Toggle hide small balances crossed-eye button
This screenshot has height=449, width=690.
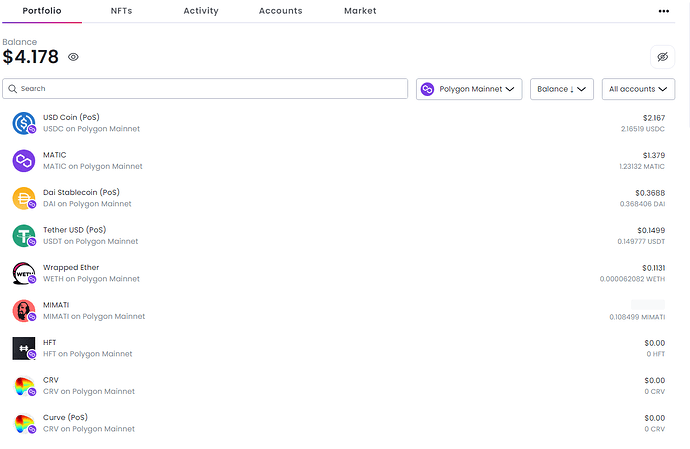[x=663, y=57]
